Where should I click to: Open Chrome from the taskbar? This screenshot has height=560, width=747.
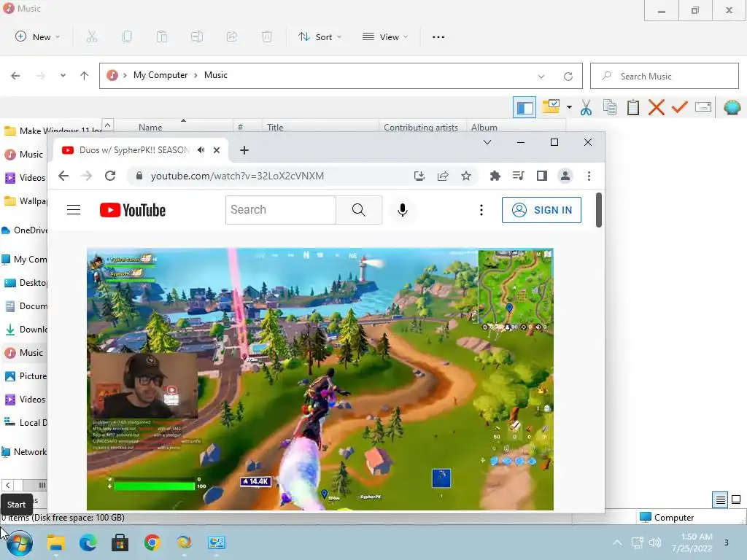[x=152, y=542]
